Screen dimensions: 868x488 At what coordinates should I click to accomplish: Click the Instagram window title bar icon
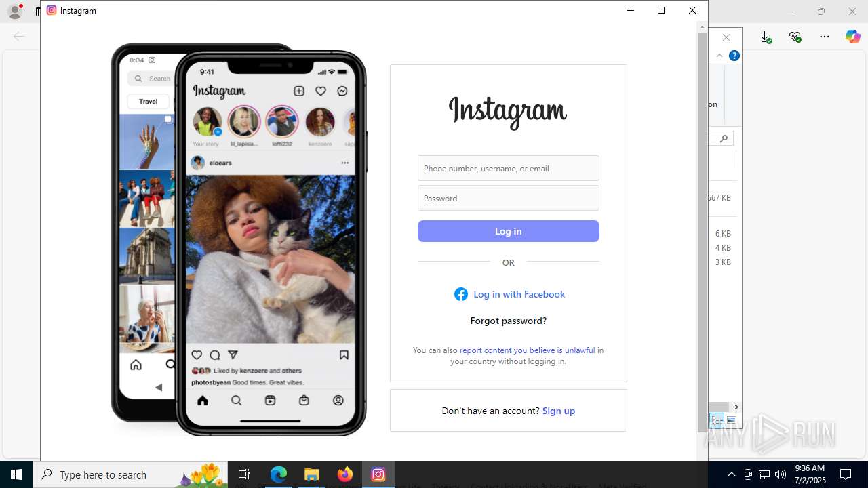coord(52,10)
